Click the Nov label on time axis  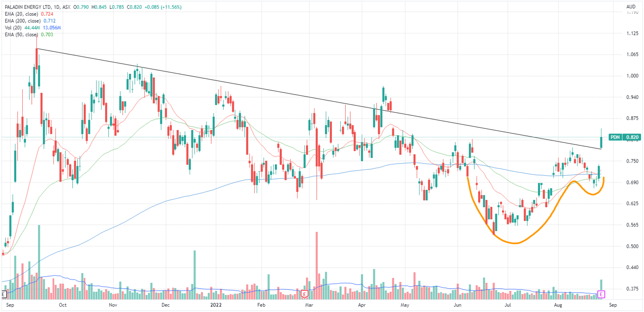click(113, 305)
